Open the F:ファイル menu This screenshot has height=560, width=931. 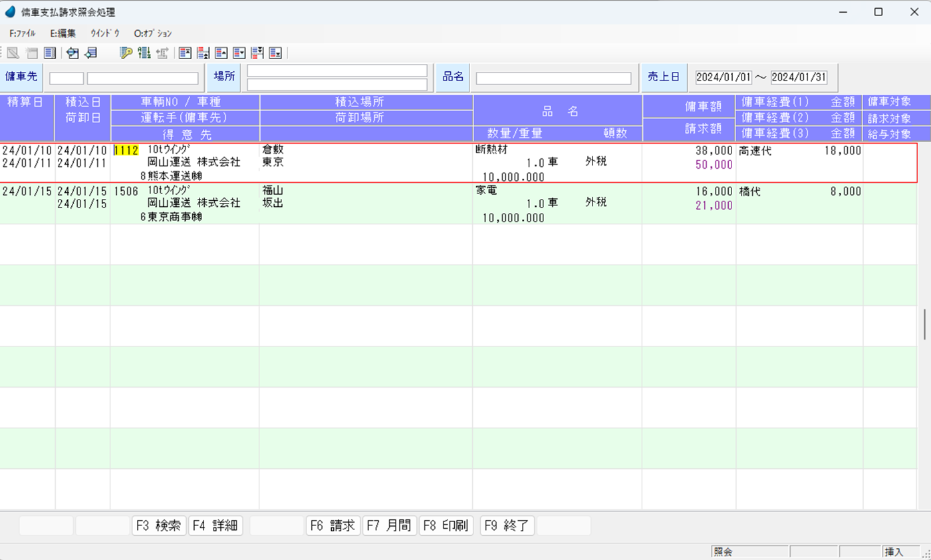[23, 33]
